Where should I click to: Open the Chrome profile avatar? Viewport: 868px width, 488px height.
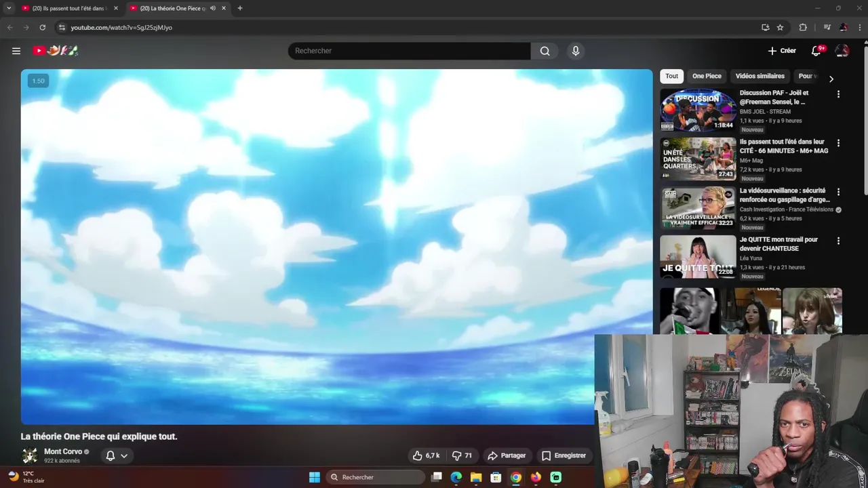843,27
